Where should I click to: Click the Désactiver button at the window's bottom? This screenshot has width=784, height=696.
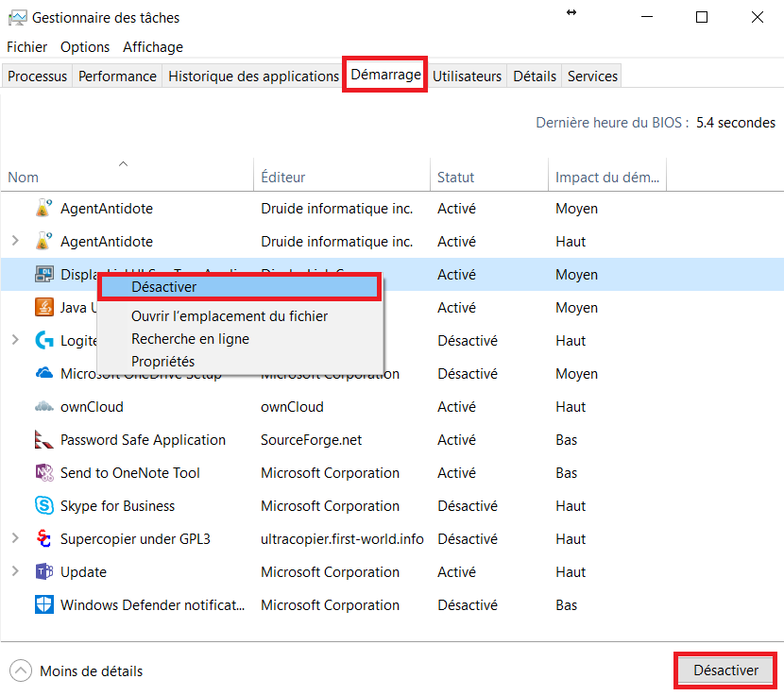pyautogui.click(x=725, y=671)
